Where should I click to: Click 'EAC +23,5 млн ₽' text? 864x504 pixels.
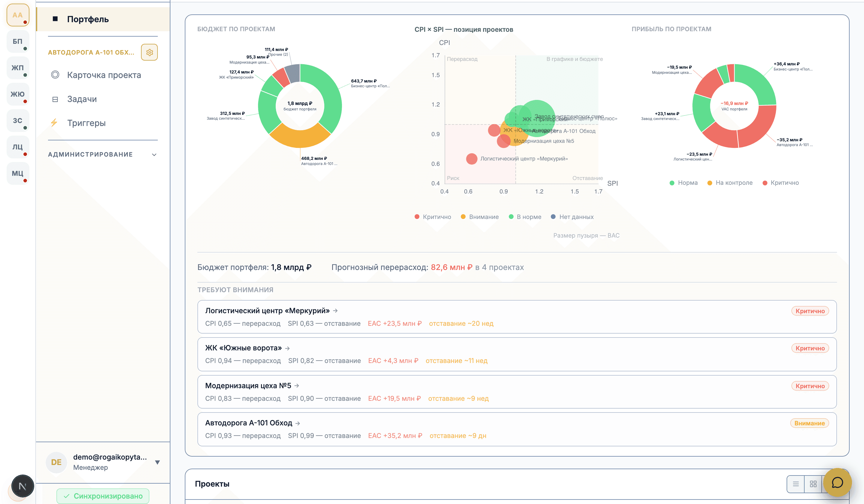coord(394,324)
